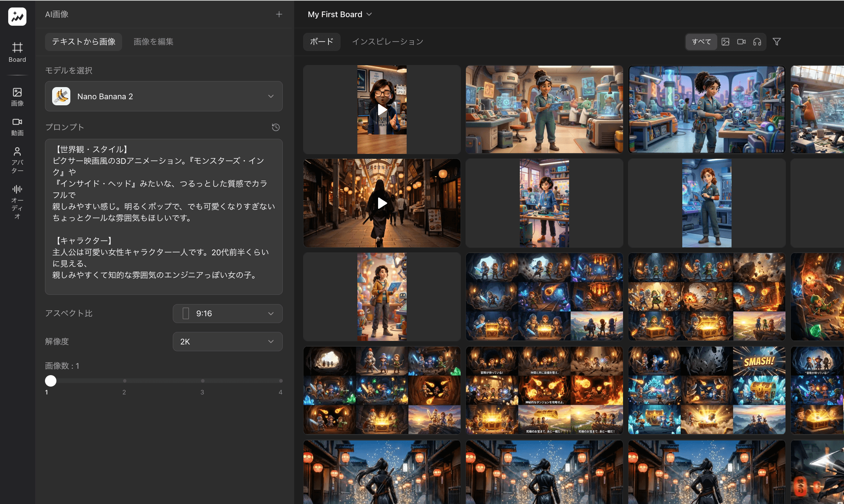The width and height of the screenshot is (844, 504).
Task: Click the plus icon beside AI画像
Action: pyautogui.click(x=279, y=14)
